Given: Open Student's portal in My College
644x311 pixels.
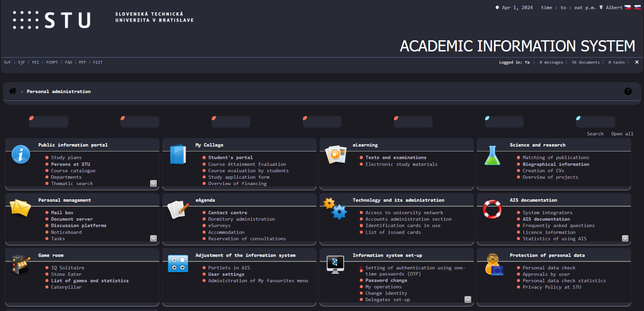Looking at the screenshot, I should point(230,157).
